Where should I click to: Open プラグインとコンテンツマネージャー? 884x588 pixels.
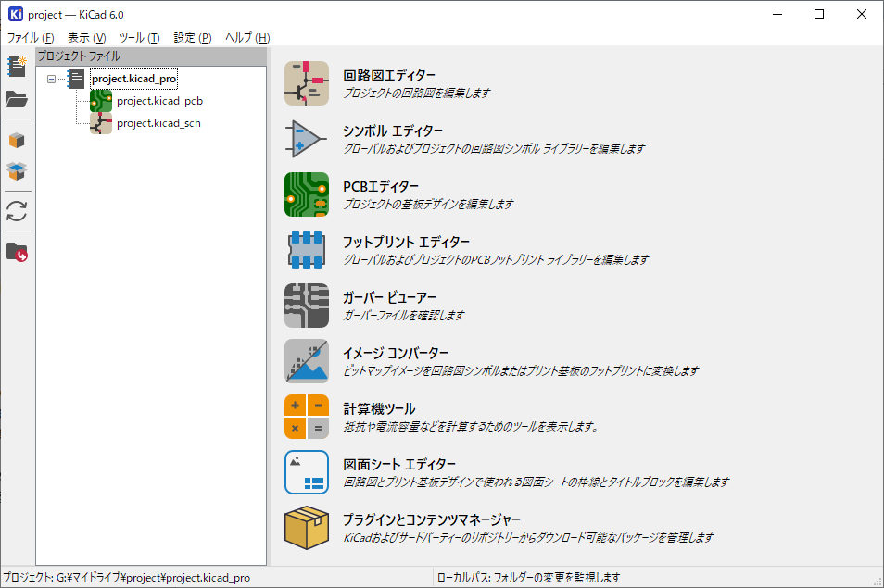pos(307,528)
